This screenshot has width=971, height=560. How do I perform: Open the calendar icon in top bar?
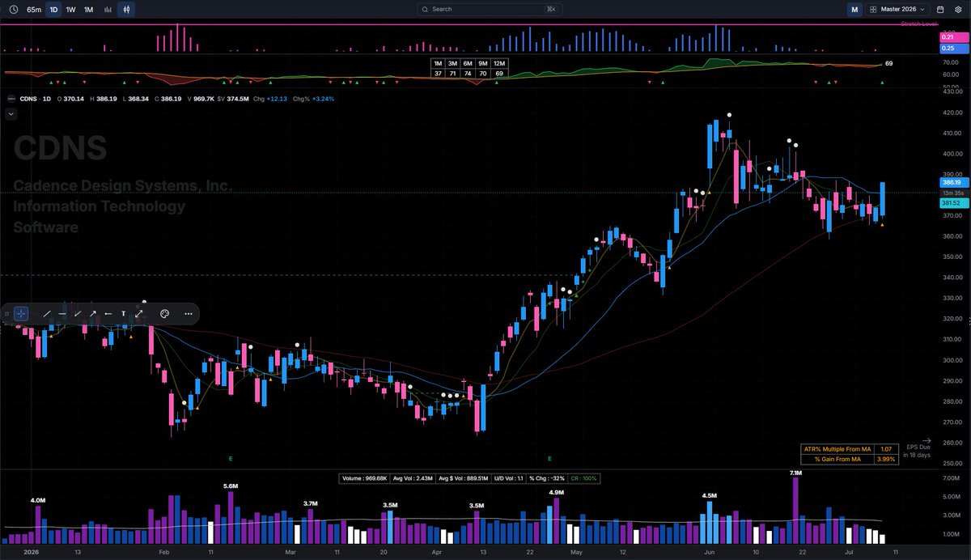click(x=941, y=10)
